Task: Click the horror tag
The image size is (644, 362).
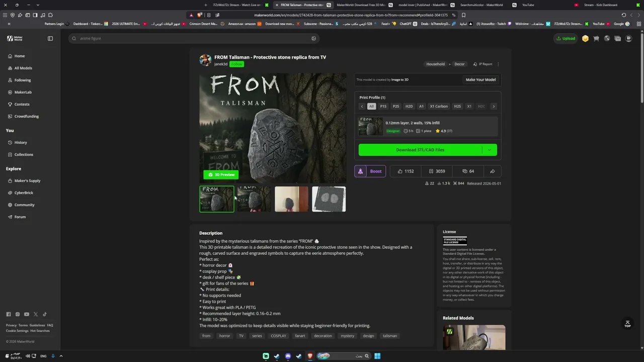Action: (x=224, y=336)
